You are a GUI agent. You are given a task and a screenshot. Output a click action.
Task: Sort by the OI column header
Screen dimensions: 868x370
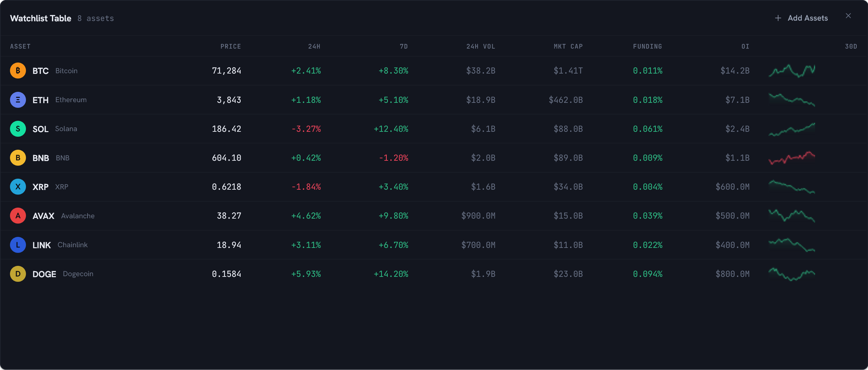(x=745, y=47)
